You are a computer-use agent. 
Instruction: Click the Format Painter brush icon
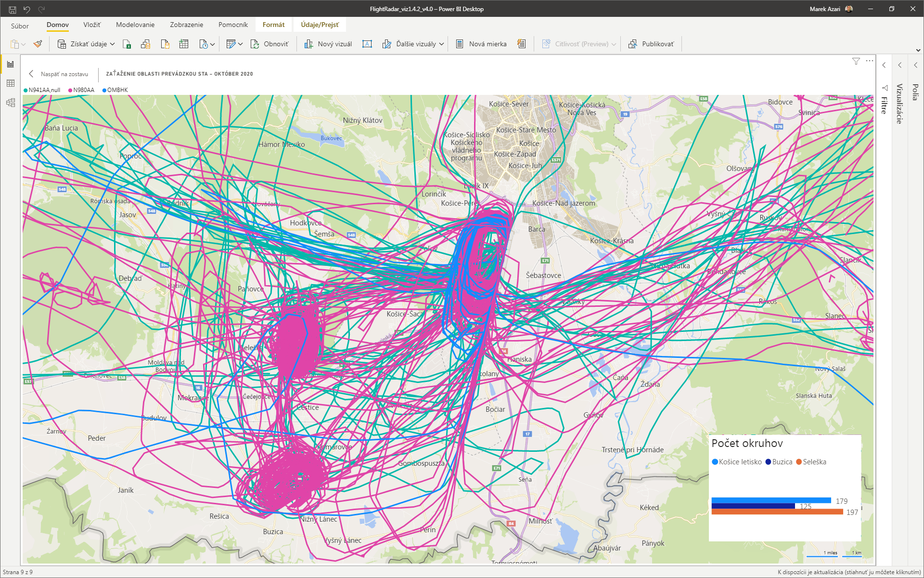point(38,44)
